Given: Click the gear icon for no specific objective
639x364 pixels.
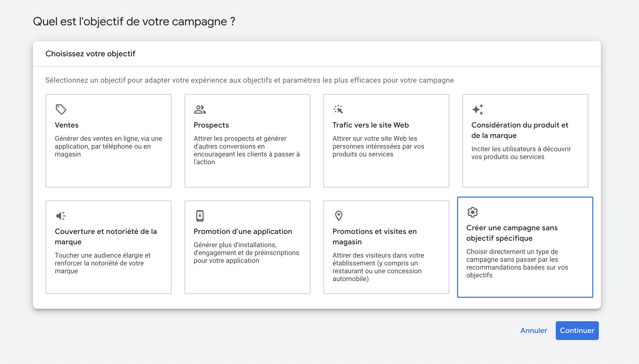Looking at the screenshot, I should (x=473, y=212).
